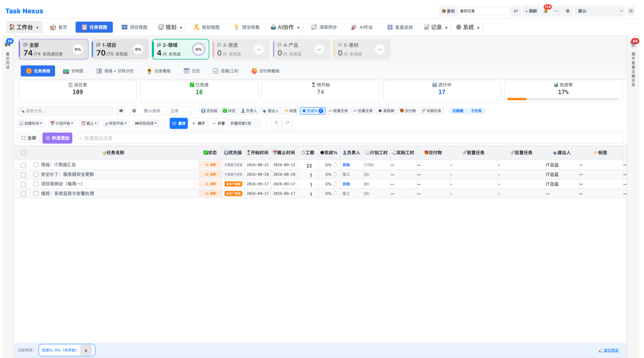Viewport: 644px width, 358px height.
Task: Click the redo arrow in task toolbar
Action: click(x=287, y=123)
